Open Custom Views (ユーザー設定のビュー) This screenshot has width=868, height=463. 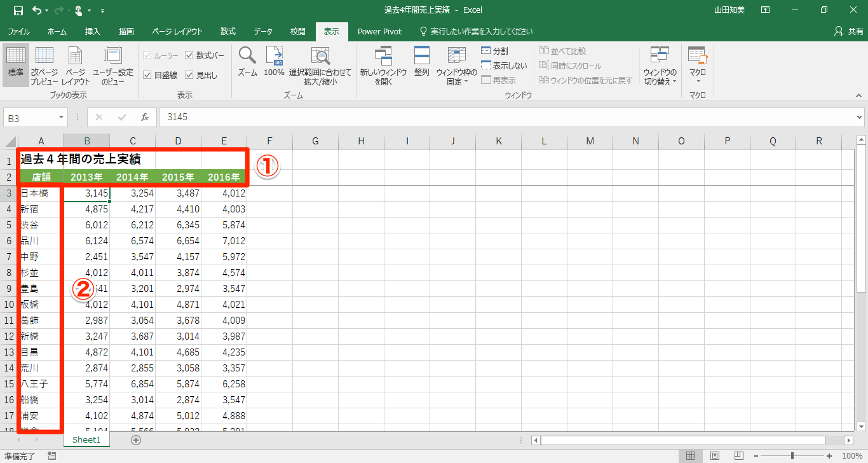tap(113, 66)
